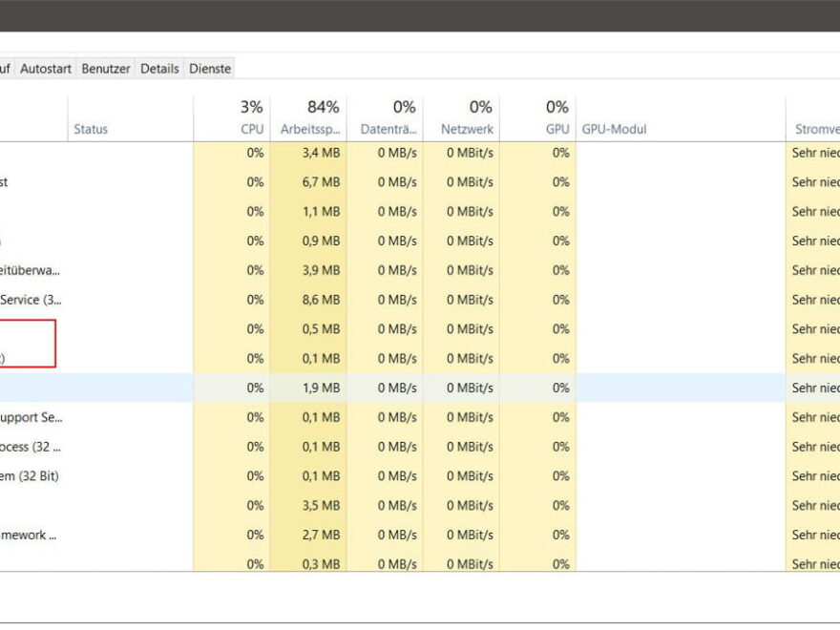The width and height of the screenshot is (840, 630).
Task: Click the 2,7 MB memory value
Action: (x=321, y=535)
